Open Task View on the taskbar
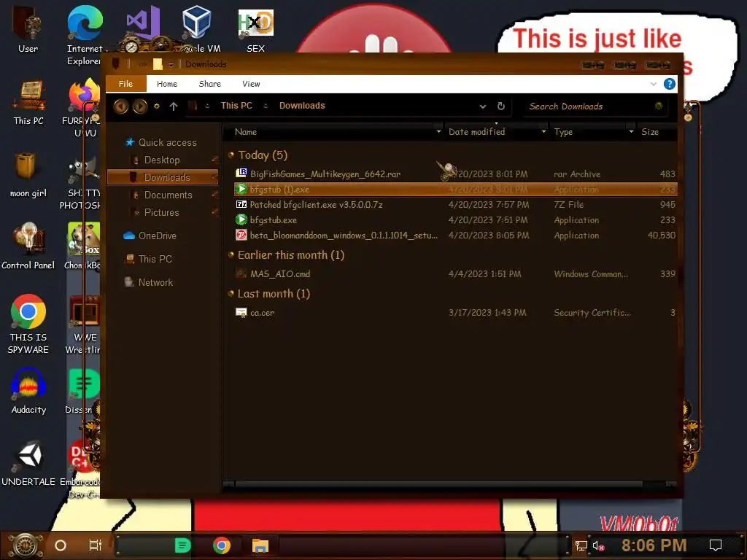The height and width of the screenshot is (560, 747). click(96, 545)
